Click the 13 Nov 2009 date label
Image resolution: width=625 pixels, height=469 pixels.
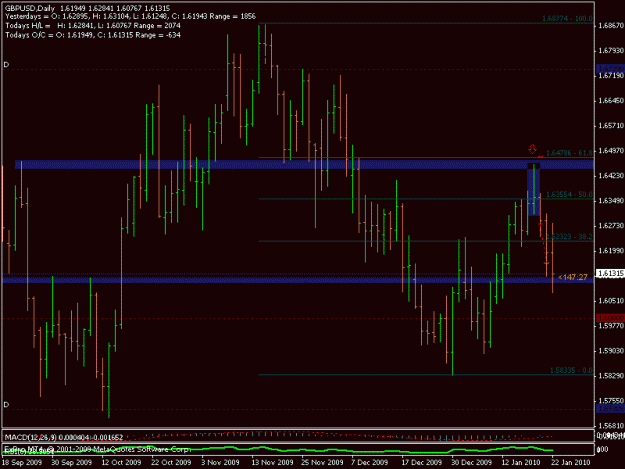[272, 463]
